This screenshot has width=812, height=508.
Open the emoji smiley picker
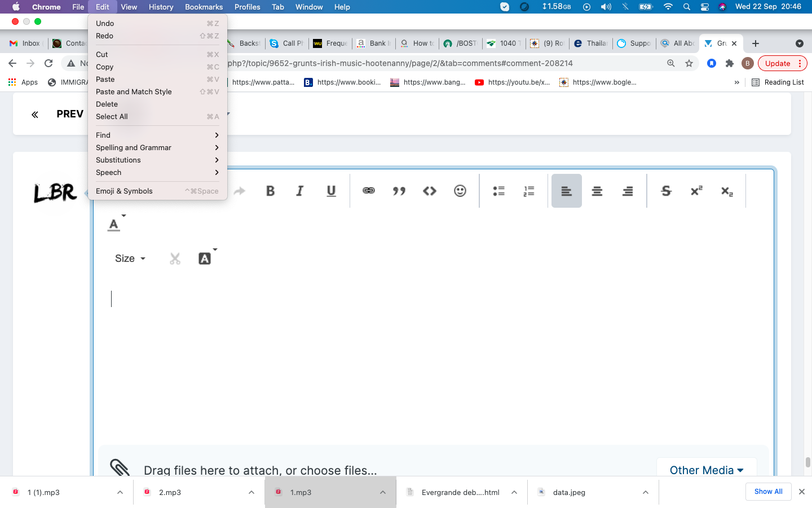click(x=460, y=191)
